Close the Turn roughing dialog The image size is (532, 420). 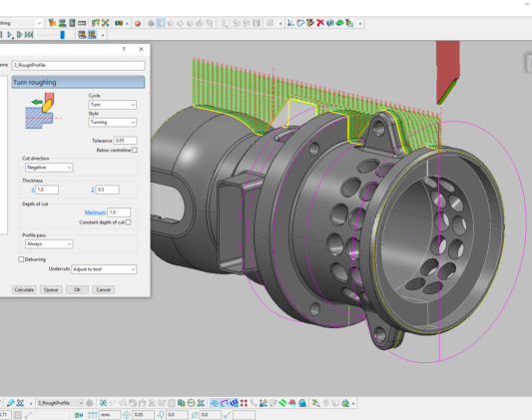[141, 49]
